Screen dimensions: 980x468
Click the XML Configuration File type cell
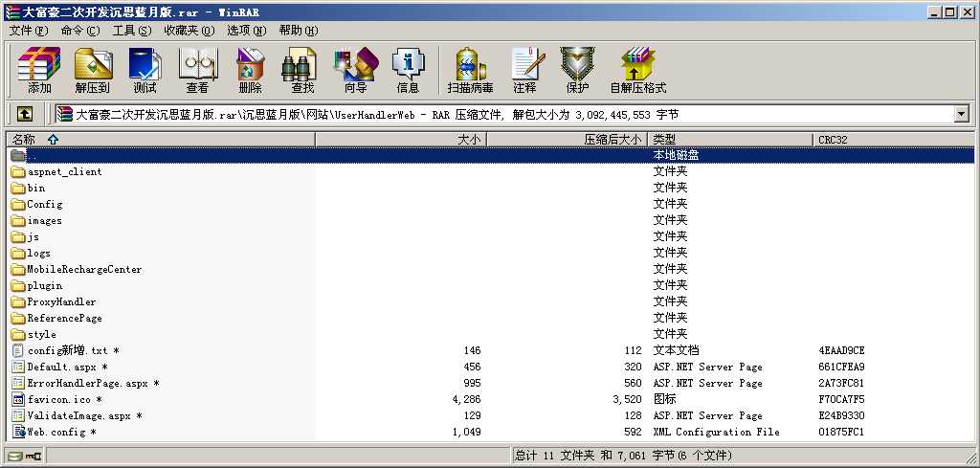tap(716, 432)
